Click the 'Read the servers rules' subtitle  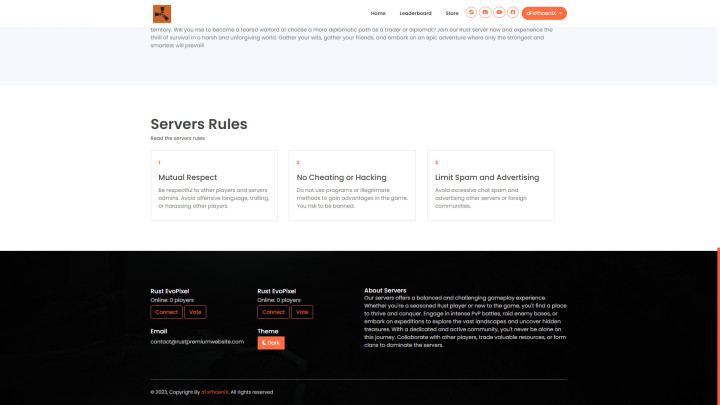[x=178, y=138]
